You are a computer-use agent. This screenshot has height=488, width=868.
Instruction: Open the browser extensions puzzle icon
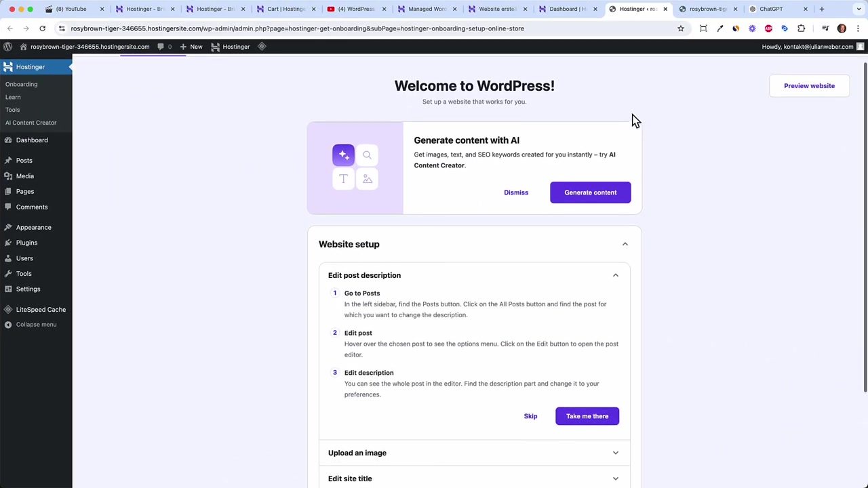tap(801, 28)
